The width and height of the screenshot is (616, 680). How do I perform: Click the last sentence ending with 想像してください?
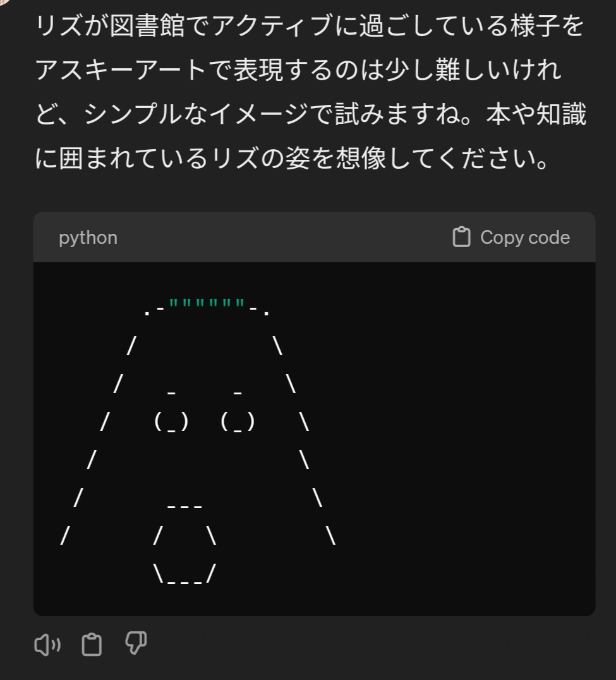293,157
